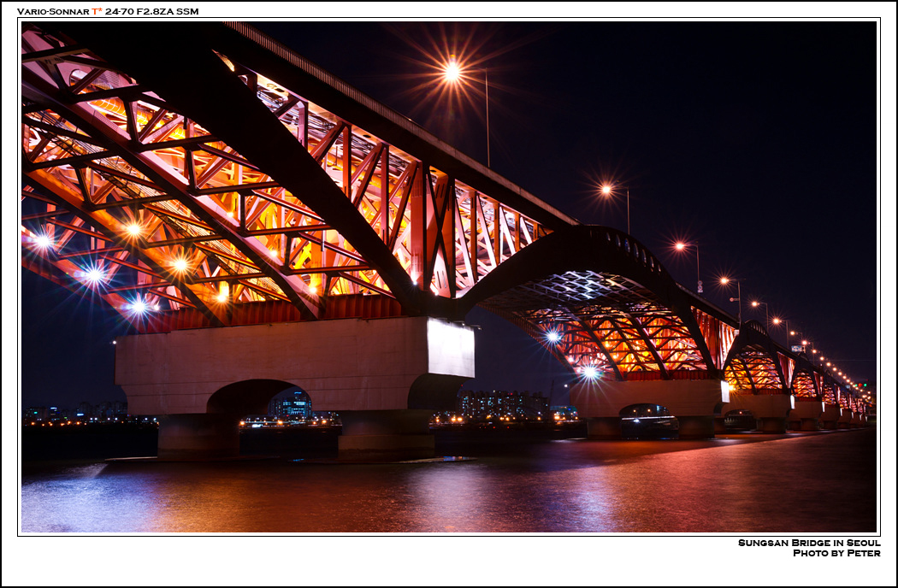Click the brightest street lamp at top
This screenshot has width=898, height=588.
(x=452, y=72)
